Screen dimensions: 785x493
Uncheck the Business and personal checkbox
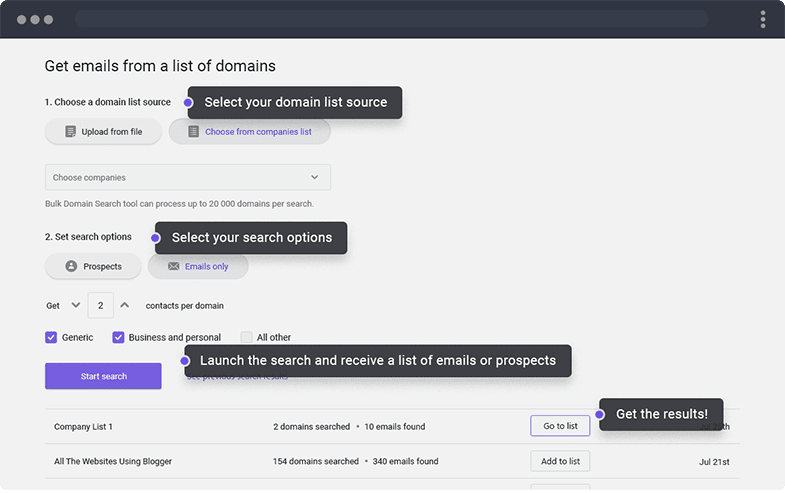(x=118, y=338)
